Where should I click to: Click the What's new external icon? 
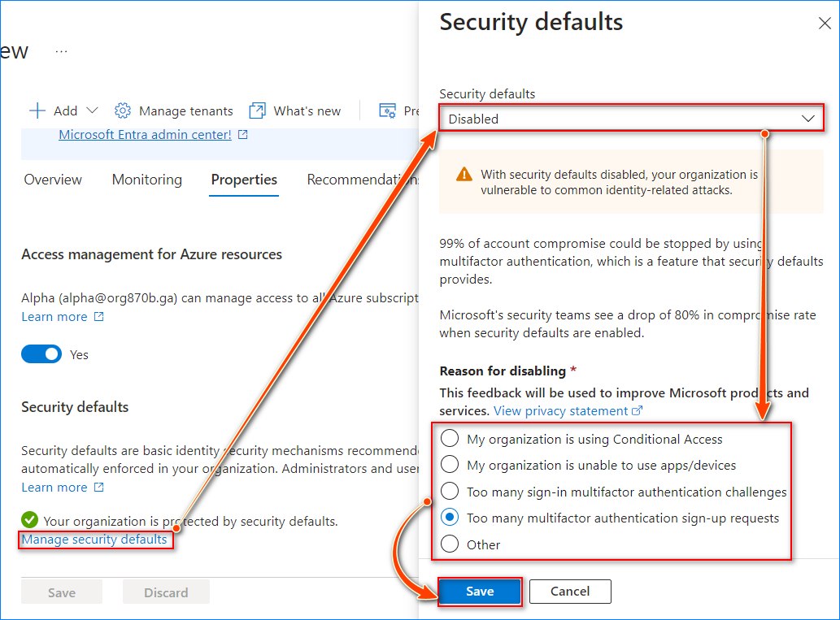[x=257, y=111]
